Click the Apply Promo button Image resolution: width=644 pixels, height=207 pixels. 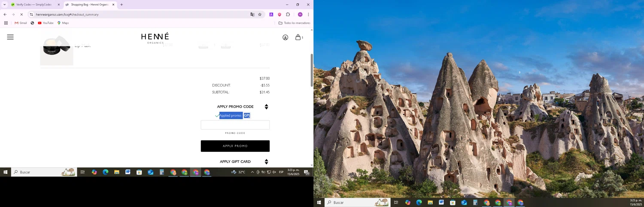tap(235, 146)
